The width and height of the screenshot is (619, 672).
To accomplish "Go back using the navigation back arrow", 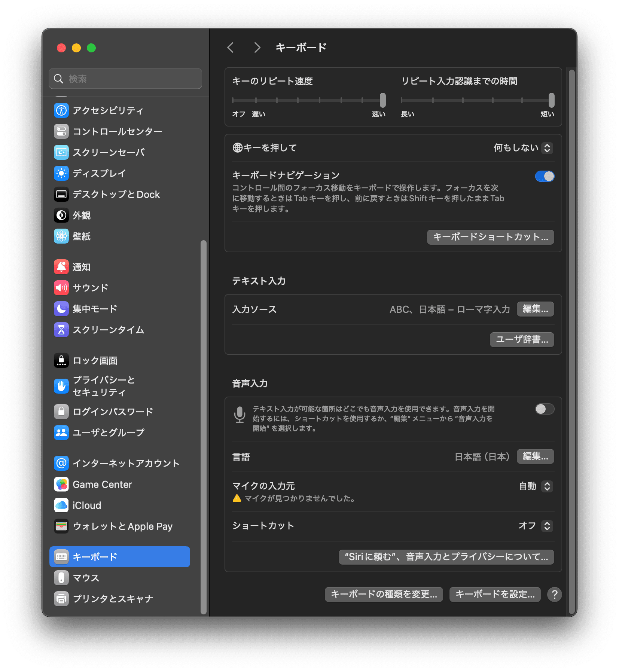I will [x=231, y=48].
